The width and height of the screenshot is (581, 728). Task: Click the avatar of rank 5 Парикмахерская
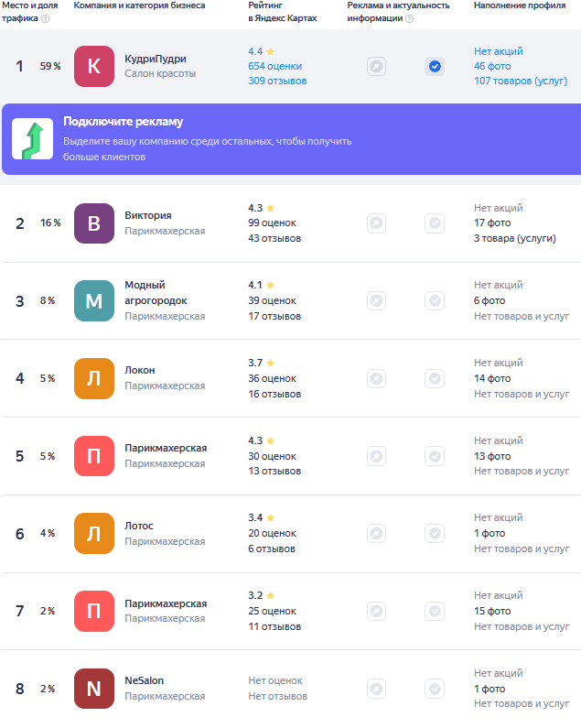tap(94, 456)
